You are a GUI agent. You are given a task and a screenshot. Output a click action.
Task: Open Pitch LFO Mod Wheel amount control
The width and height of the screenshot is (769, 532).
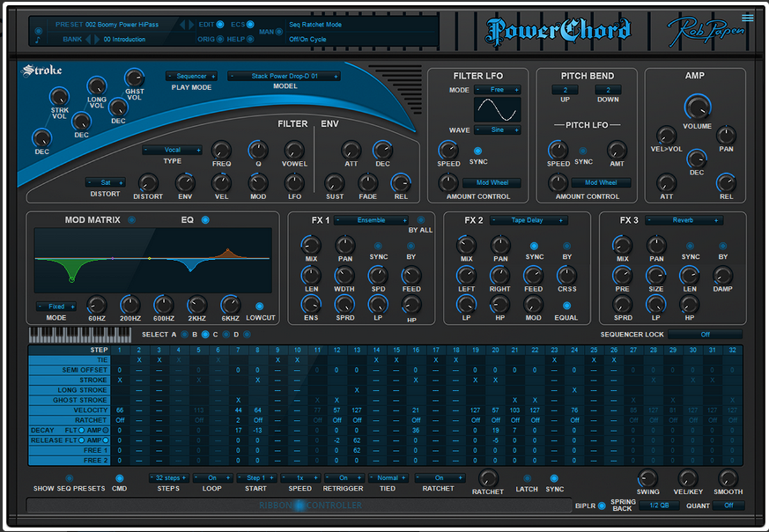coord(600,183)
